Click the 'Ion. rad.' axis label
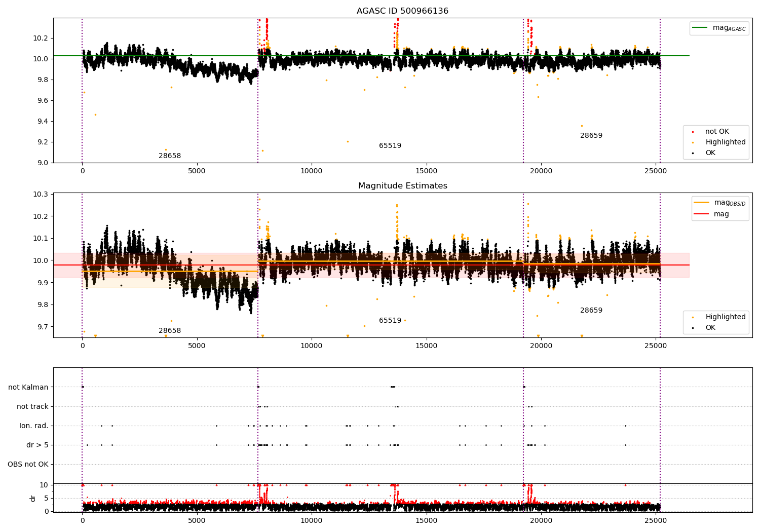Screen dimensions: 760x532 tap(34, 426)
